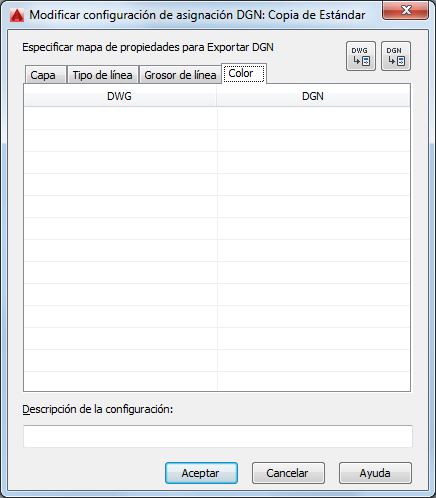Select the last empty cell under DGN

point(314,381)
